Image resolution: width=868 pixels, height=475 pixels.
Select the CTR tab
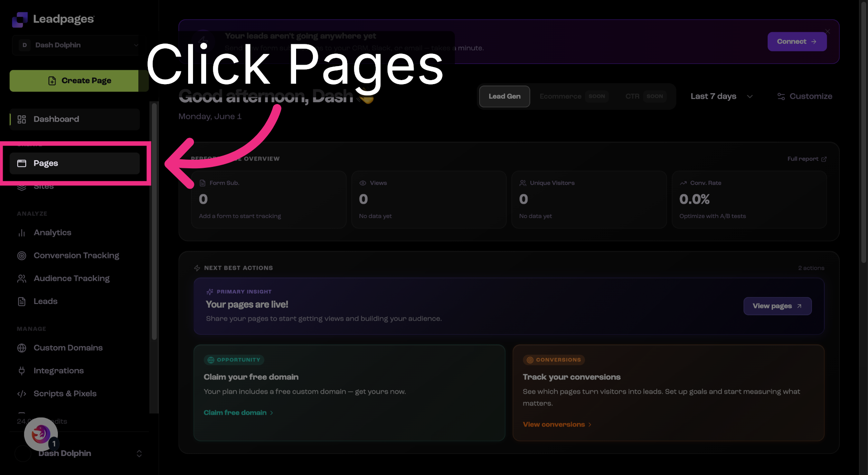pos(645,96)
